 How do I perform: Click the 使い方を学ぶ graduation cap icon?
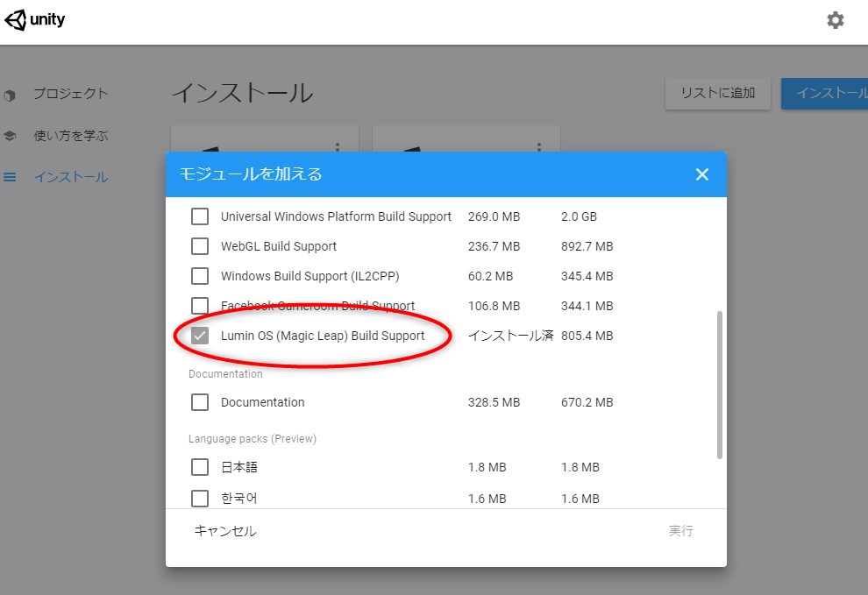click(10, 136)
